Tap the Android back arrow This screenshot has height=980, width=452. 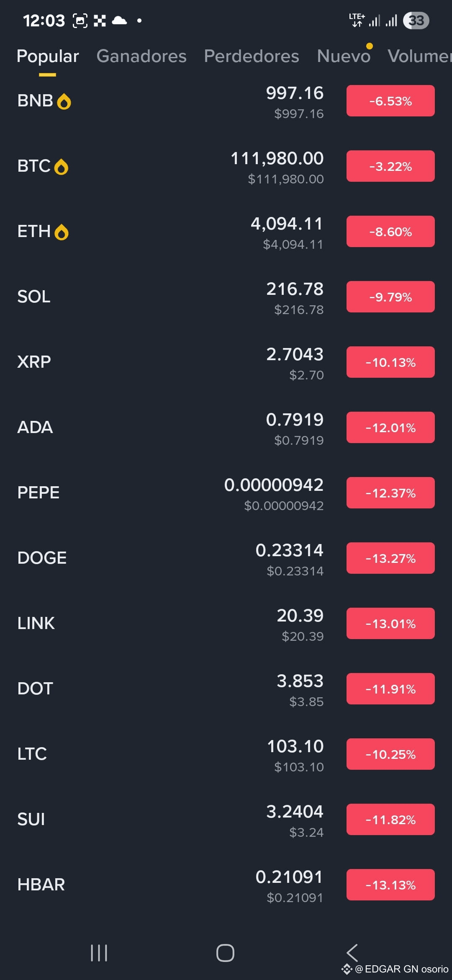[x=352, y=953]
